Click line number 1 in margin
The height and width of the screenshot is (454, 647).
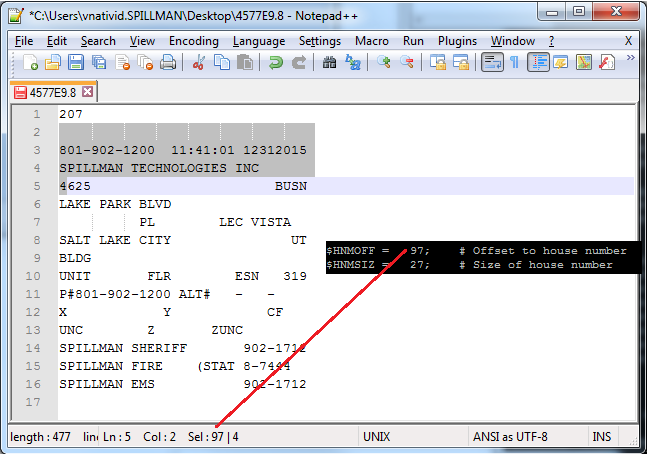[x=37, y=114]
